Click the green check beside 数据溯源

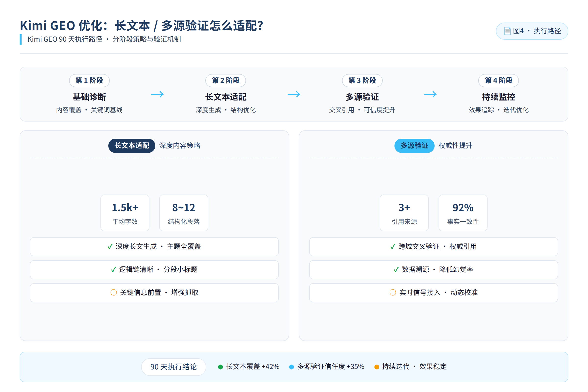(396, 270)
